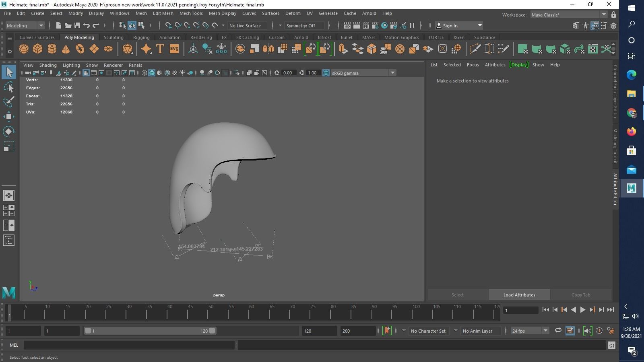Select the Lasso tool in the toolbox
This screenshot has height=362, width=644.
9,87
